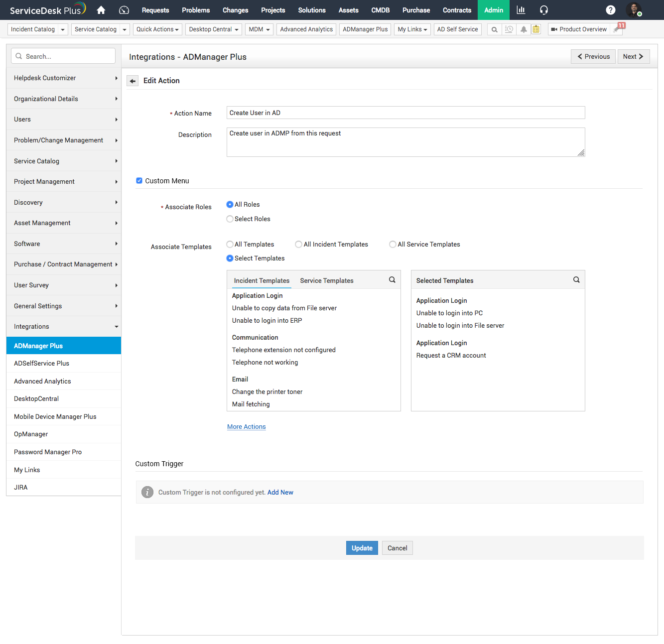Click the Custom Trigger info icon
This screenshot has height=644, width=664.
point(147,492)
